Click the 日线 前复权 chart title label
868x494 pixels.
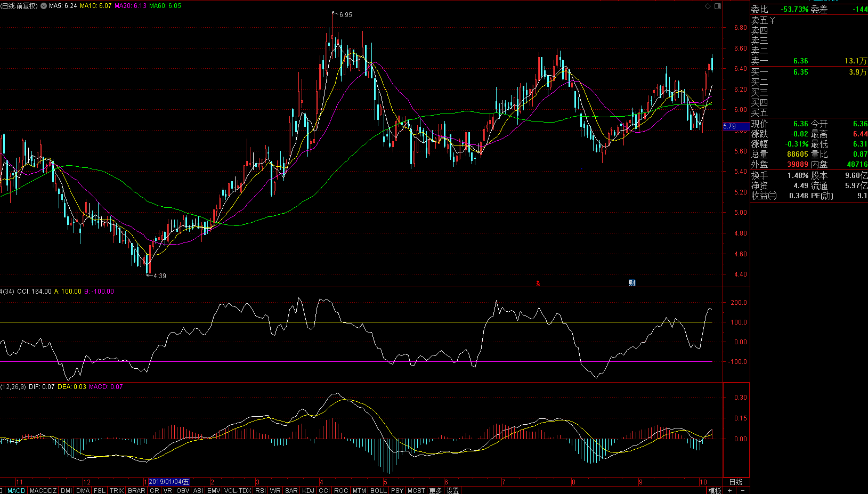[x=19, y=6]
